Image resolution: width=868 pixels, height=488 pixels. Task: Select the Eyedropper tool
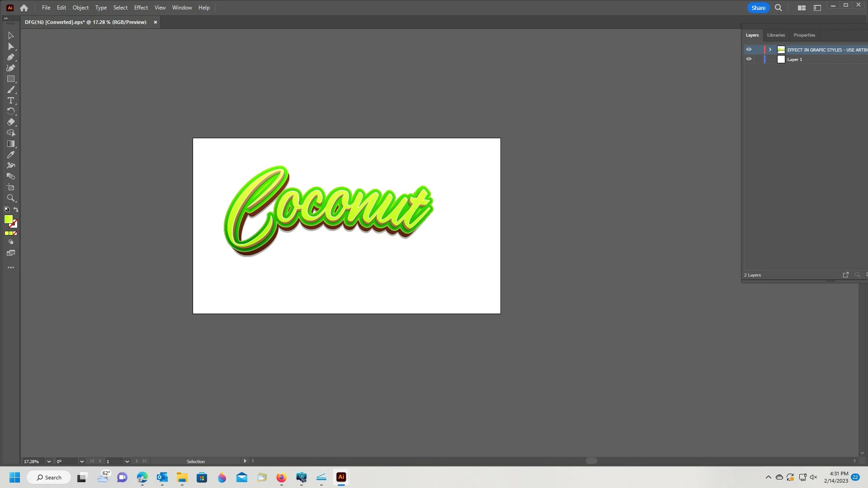coord(11,155)
